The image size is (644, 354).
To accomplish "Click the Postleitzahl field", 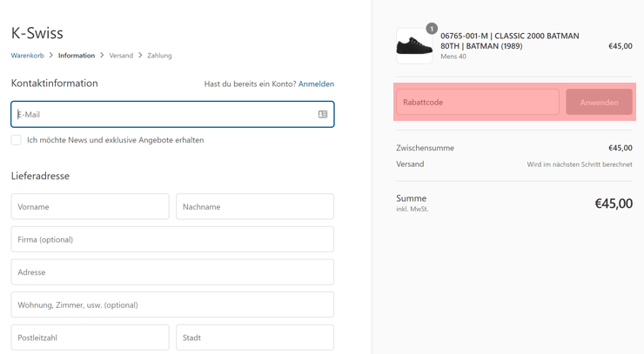I will [x=90, y=337].
